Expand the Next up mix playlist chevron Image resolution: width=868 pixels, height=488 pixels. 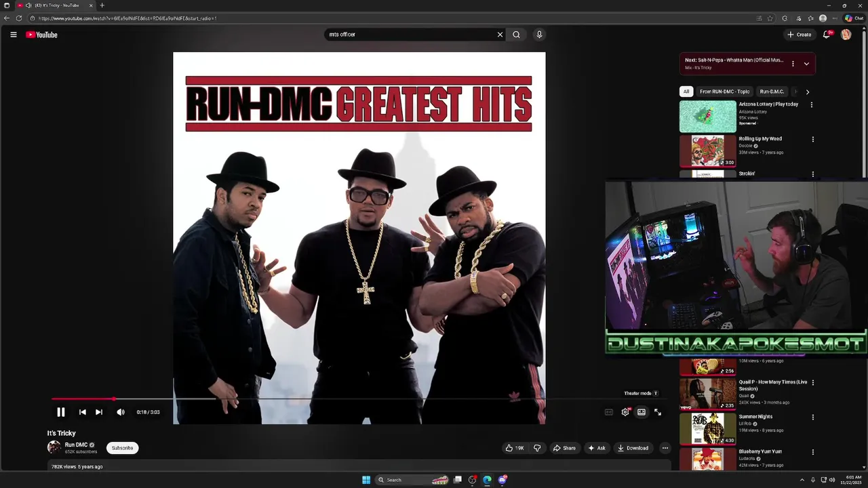coord(806,64)
